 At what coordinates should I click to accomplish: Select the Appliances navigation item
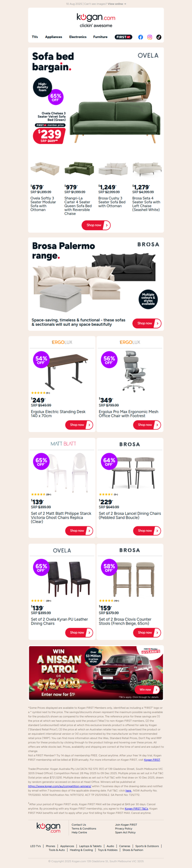point(54,37)
